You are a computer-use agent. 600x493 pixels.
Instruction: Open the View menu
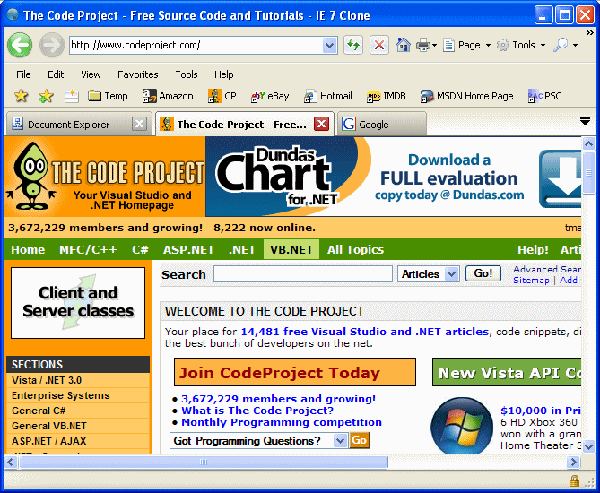pos(91,74)
